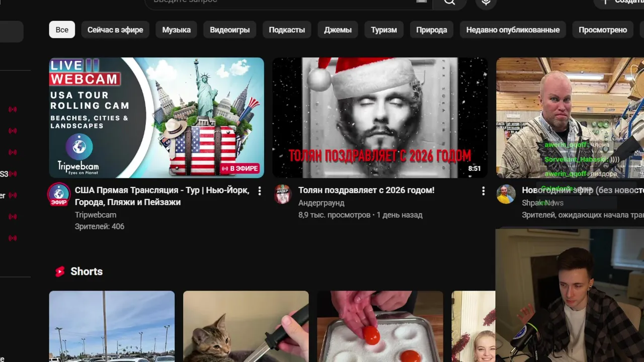This screenshot has width=644, height=362.
Task: Click the "Зрителей: 406" viewer count
Action: (100, 227)
